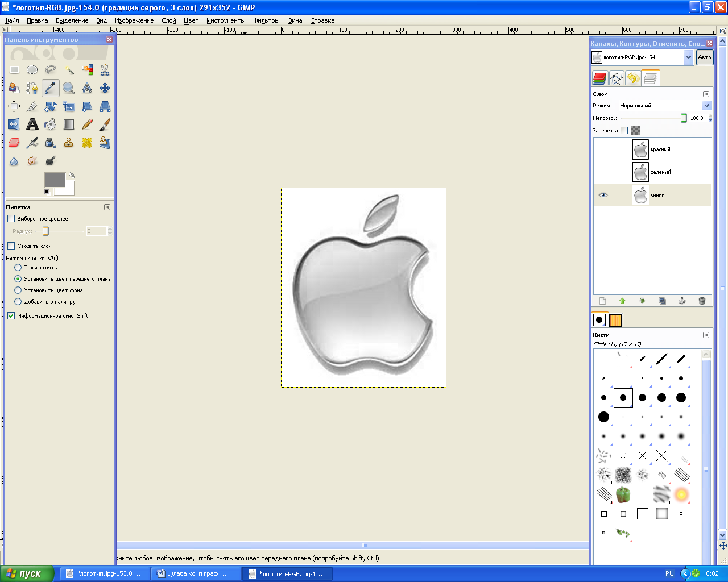Select the Measure compass tool
Image resolution: width=728 pixels, height=582 pixels.
[x=87, y=88]
